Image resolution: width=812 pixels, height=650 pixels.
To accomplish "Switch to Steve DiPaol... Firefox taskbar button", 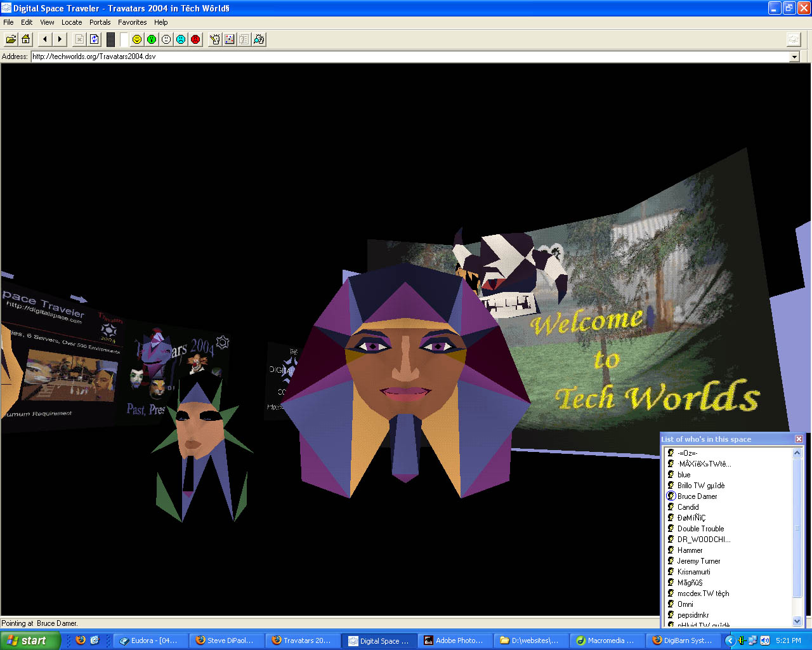I will tap(227, 640).
